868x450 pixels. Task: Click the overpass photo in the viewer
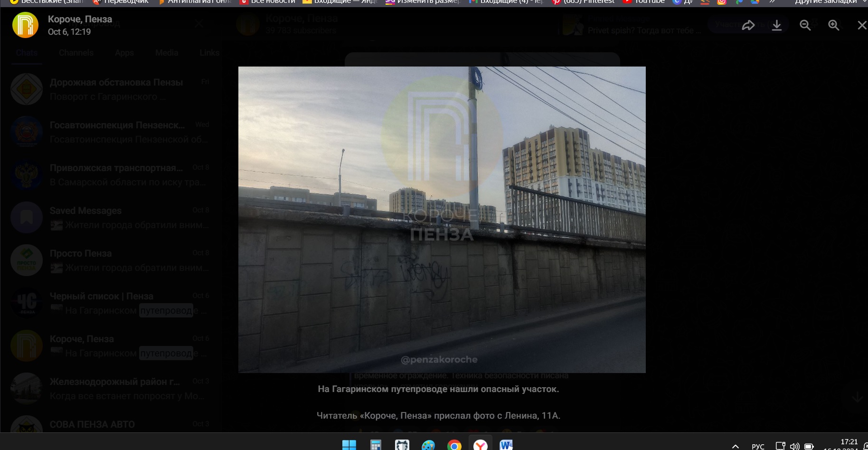tap(442, 220)
